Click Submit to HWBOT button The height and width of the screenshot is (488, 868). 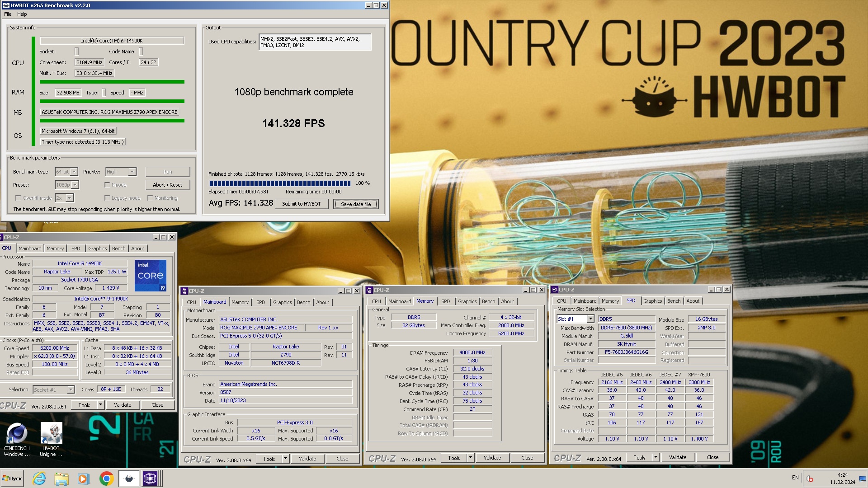[x=302, y=204]
